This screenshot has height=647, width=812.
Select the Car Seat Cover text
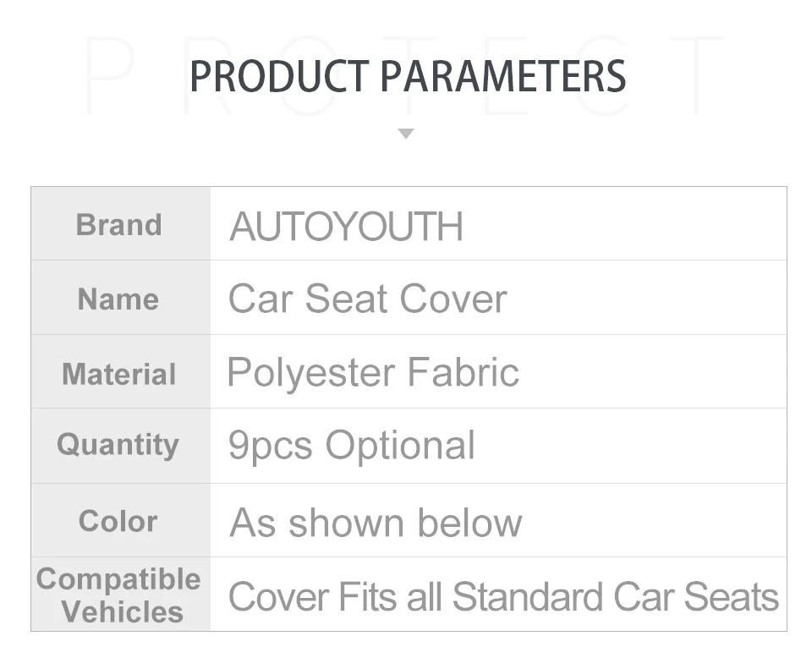pos(367,299)
